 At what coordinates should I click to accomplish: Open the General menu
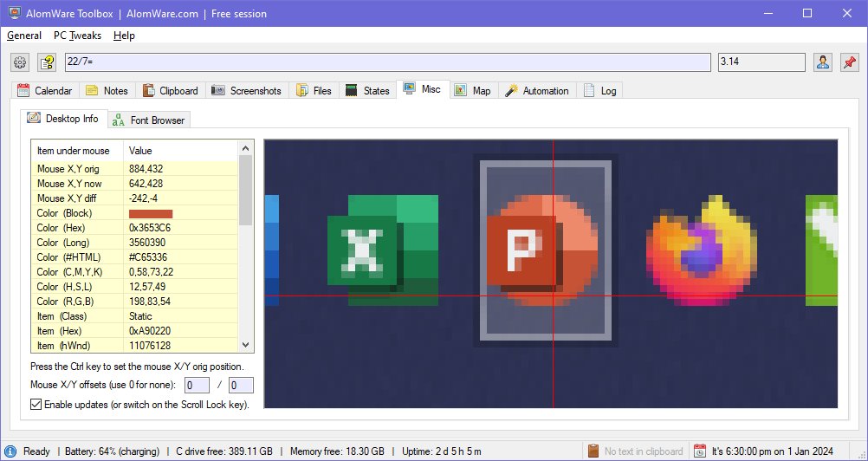pos(24,36)
